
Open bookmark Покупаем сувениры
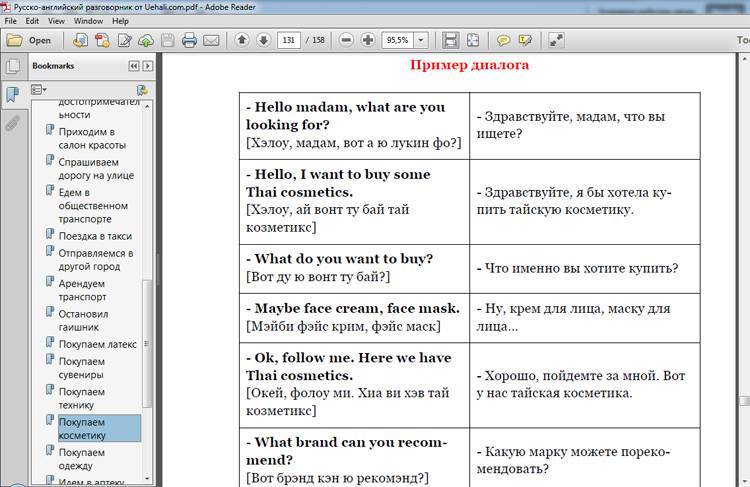82,368
